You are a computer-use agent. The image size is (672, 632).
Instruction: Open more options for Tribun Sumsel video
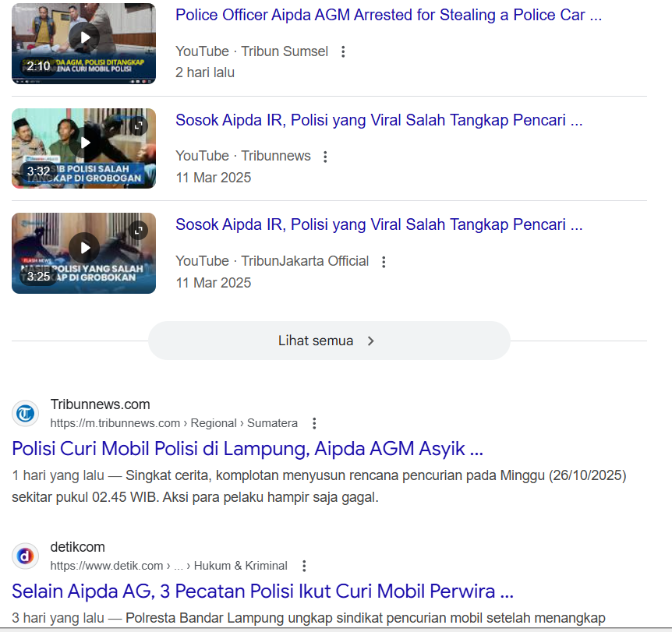pyautogui.click(x=343, y=52)
